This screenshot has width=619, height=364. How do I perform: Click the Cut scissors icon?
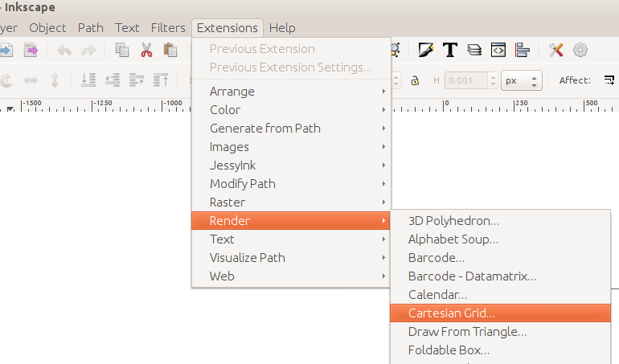point(146,50)
